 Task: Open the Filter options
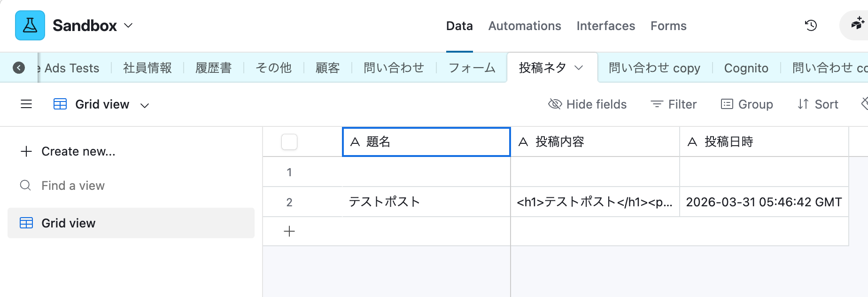pyautogui.click(x=674, y=104)
